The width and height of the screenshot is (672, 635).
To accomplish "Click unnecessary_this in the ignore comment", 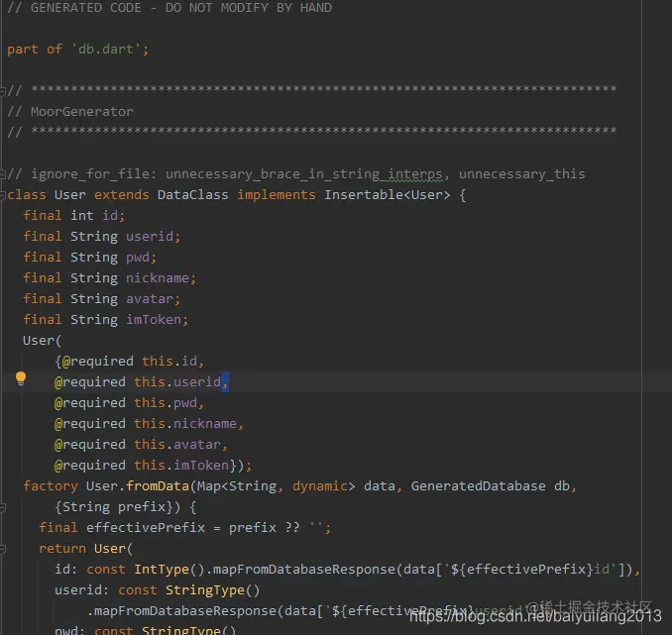I will [x=521, y=174].
